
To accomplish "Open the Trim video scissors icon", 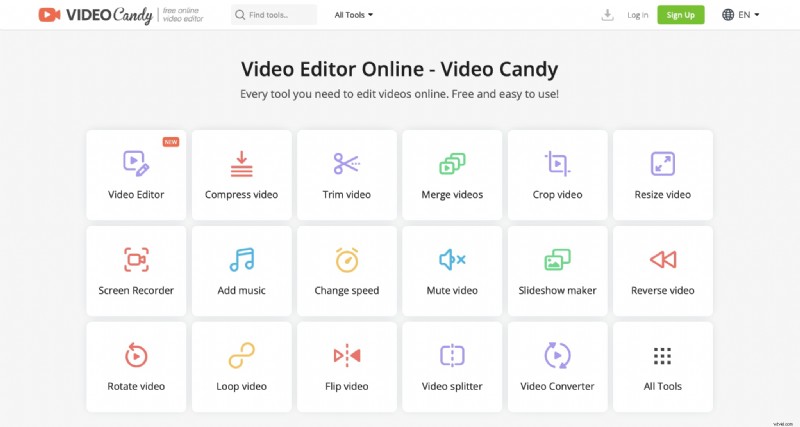I will (x=347, y=163).
